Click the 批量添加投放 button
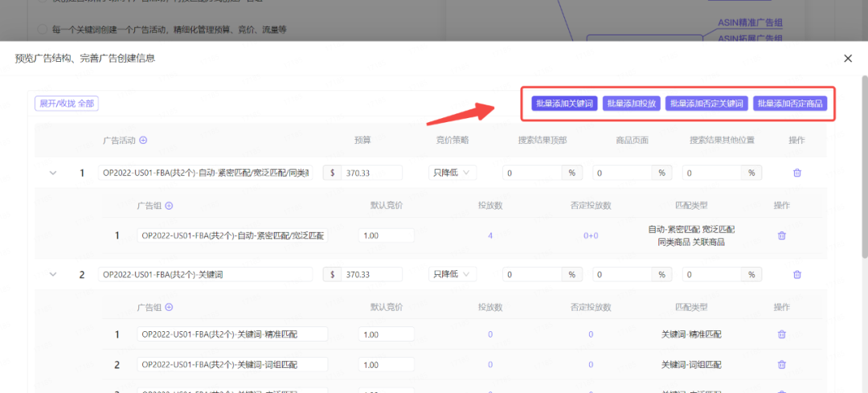This screenshot has height=393, width=868. point(632,104)
